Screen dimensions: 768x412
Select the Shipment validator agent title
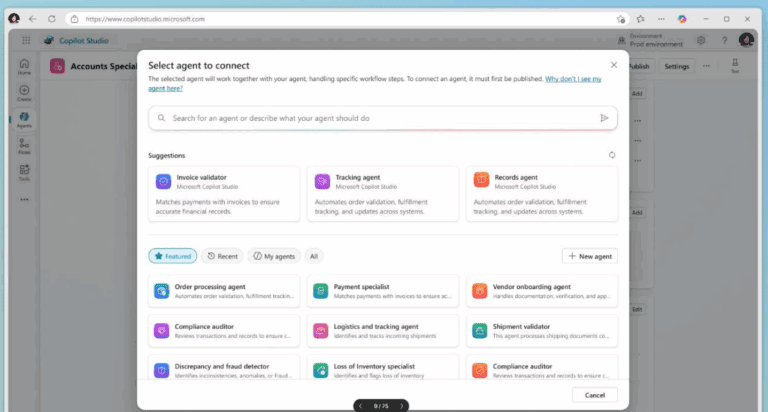click(521, 326)
